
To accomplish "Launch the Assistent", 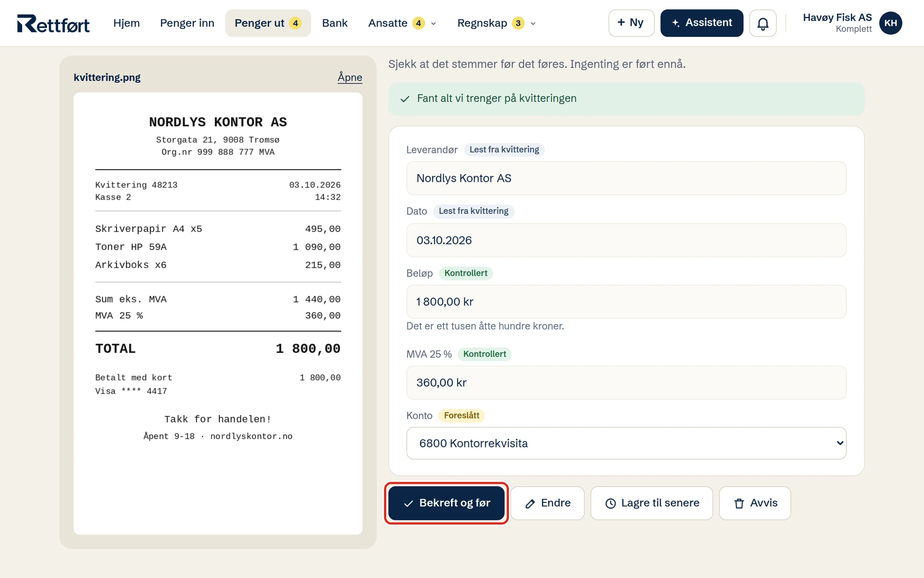I will pyautogui.click(x=701, y=23).
